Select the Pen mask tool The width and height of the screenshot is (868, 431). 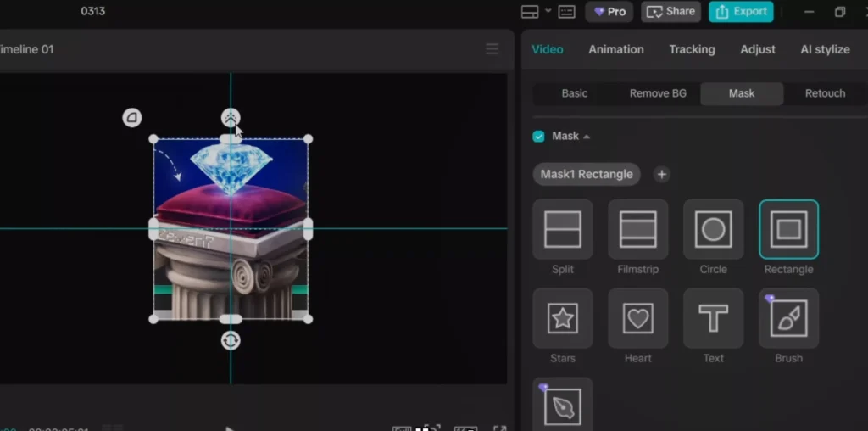point(563,405)
